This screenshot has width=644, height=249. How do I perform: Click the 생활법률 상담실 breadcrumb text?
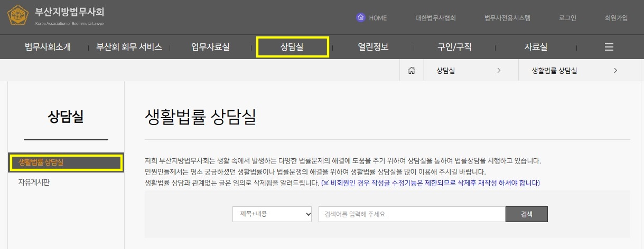coord(555,71)
